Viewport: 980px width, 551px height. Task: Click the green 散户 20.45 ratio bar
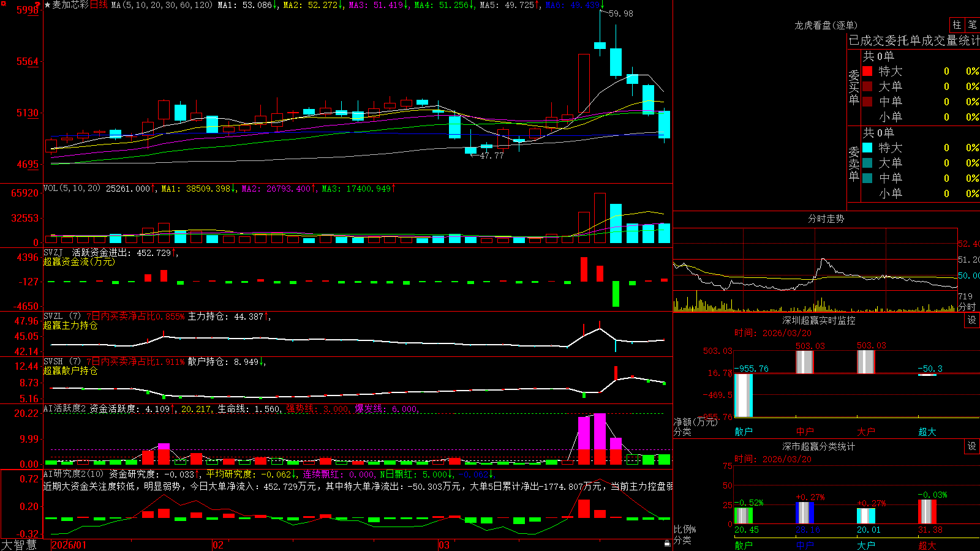(x=744, y=515)
